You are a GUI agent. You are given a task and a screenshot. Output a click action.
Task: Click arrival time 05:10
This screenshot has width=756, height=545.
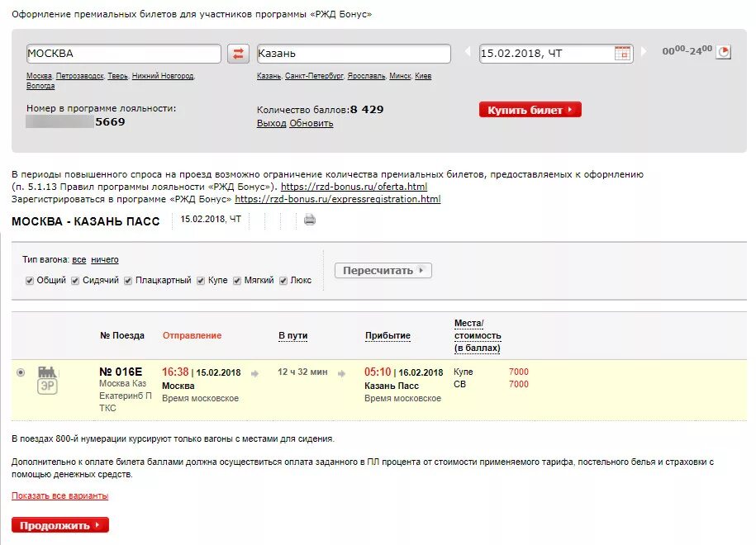[x=378, y=372]
